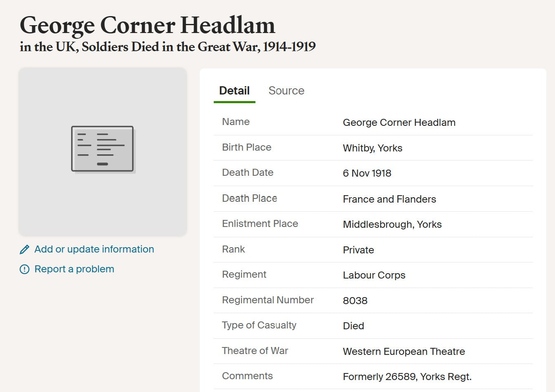Click the 6 Nov 1918 death date

click(367, 173)
